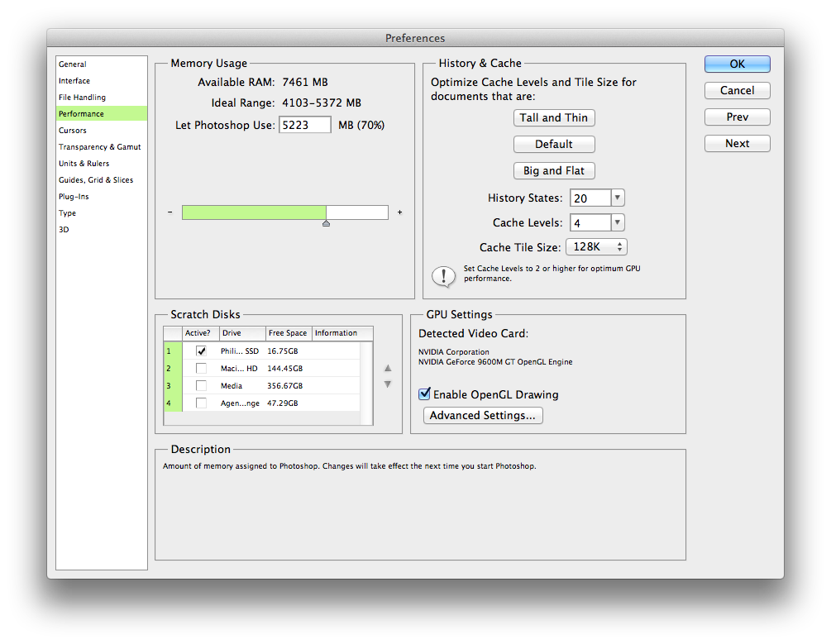Open the Cache Tile Size popup menu

pyautogui.click(x=597, y=247)
